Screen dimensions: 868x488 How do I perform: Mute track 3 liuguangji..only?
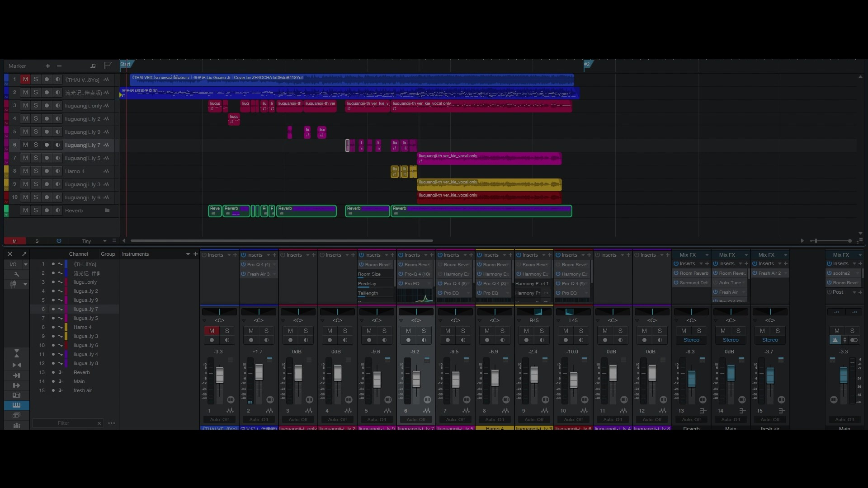tap(25, 106)
